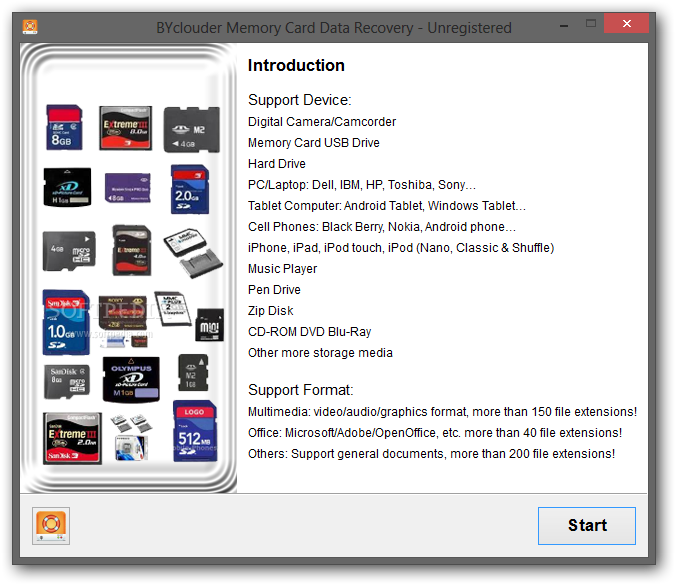This screenshot has width=676, height=585.
Task: Click the M2 1GB small card image
Action: [x=193, y=373]
